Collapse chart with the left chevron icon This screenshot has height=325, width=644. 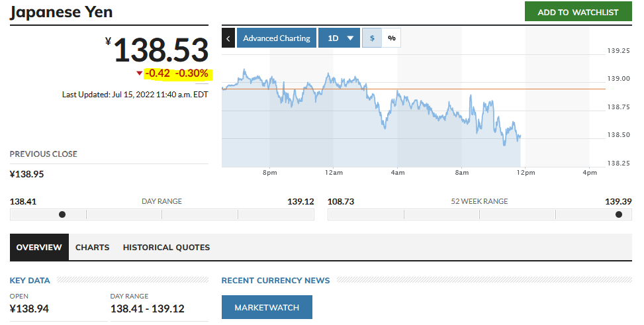pos(228,38)
